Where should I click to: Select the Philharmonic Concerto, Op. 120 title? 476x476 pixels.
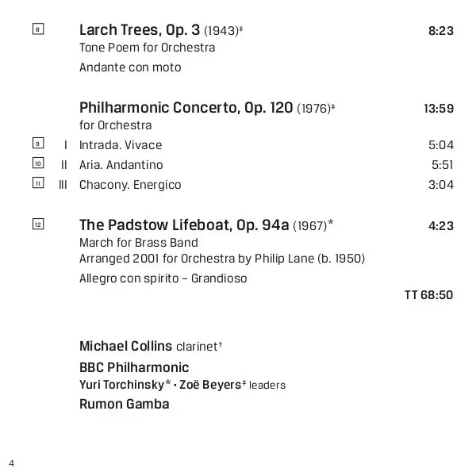[186, 108]
